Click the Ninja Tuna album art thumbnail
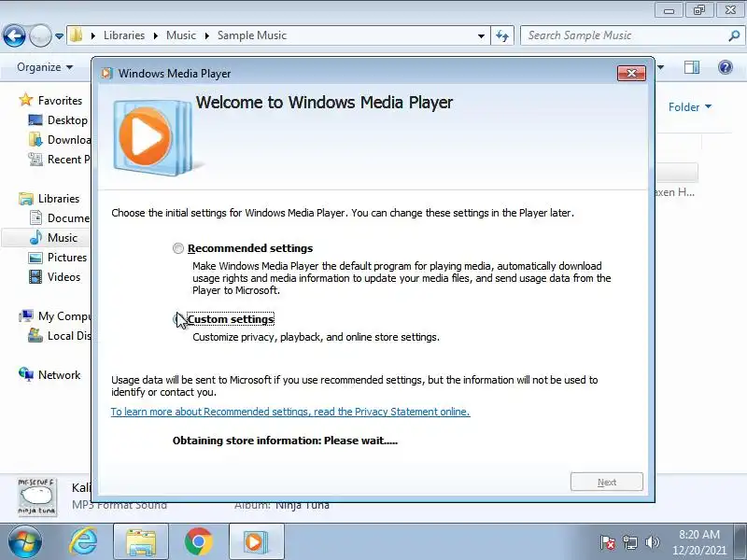 coord(36,497)
